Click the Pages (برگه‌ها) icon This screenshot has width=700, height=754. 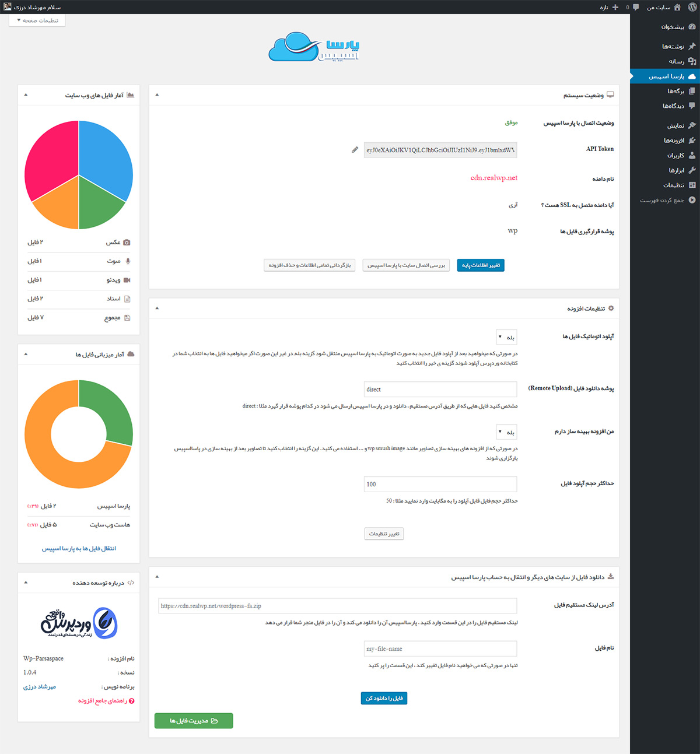(x=692, y=91)
